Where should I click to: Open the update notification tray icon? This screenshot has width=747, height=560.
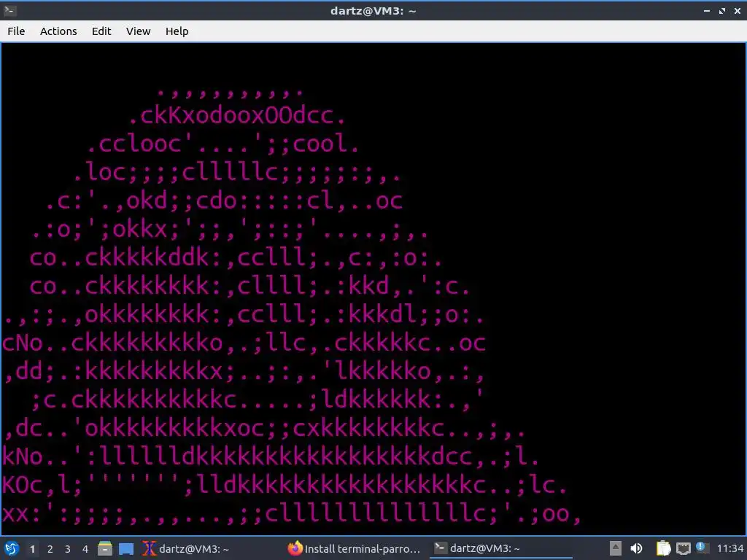(x=701, y=548)
